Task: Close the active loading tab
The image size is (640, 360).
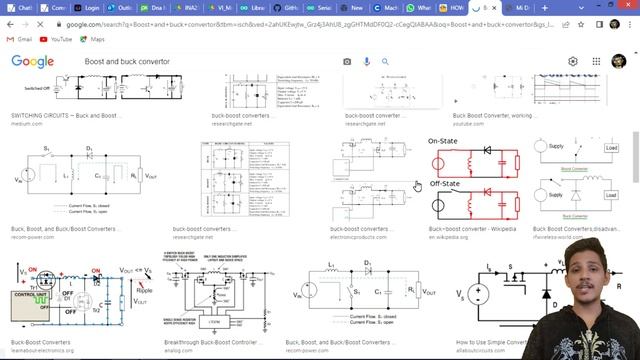Action: coord(494,8)
